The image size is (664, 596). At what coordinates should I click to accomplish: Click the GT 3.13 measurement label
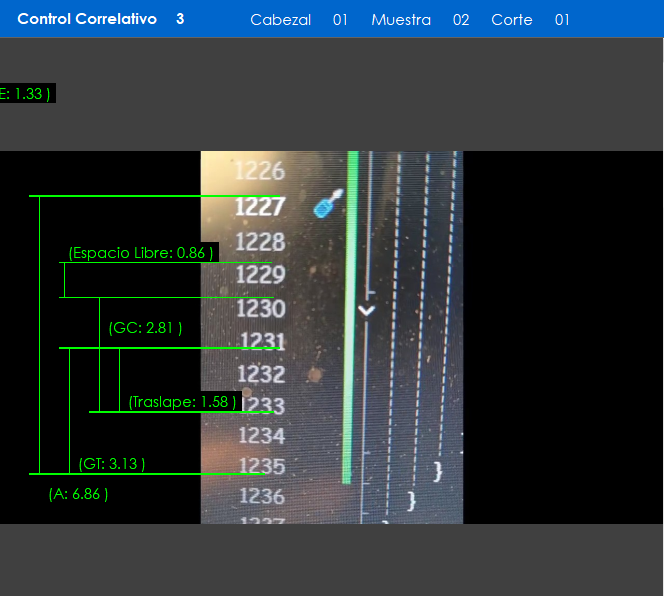(x=112, y=463)
